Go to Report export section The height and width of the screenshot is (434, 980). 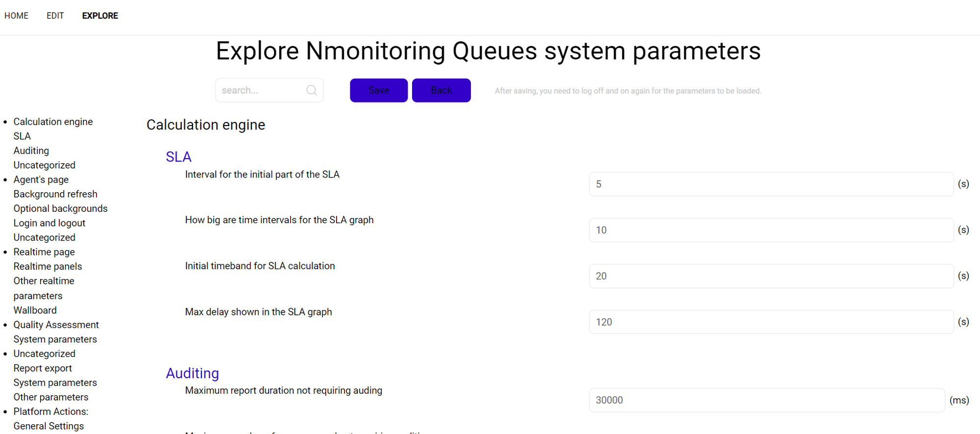click(43, 368)
